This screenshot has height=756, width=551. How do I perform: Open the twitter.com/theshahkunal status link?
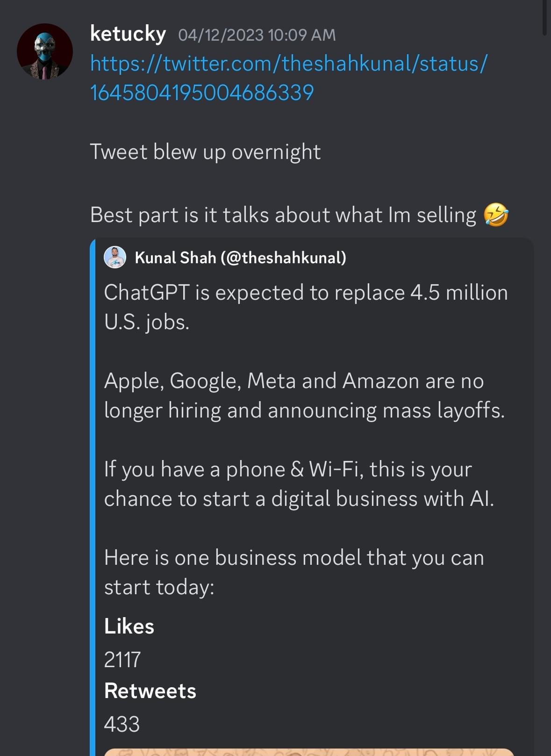288,78
